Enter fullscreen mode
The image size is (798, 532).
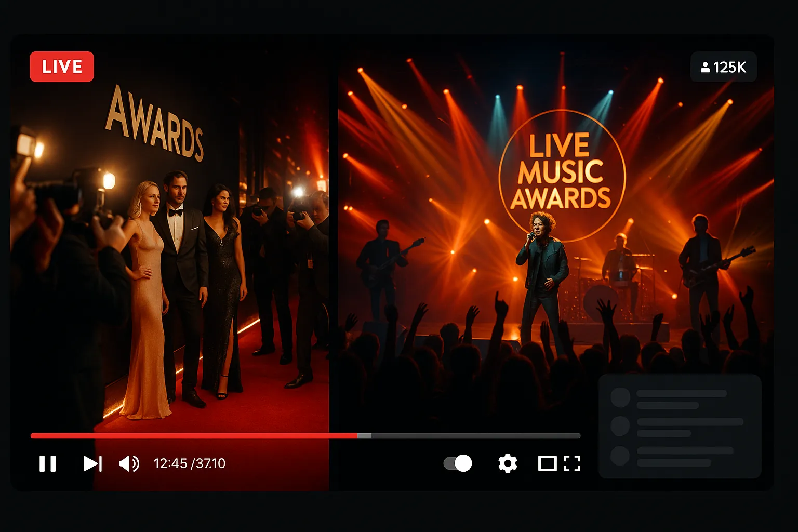click(x=571, y=463)
